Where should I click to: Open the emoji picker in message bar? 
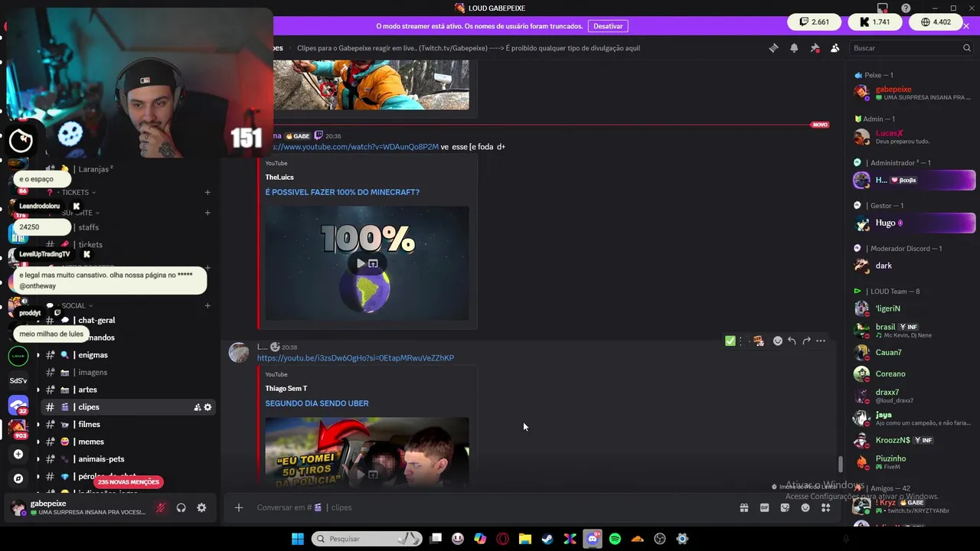(805, 507)
